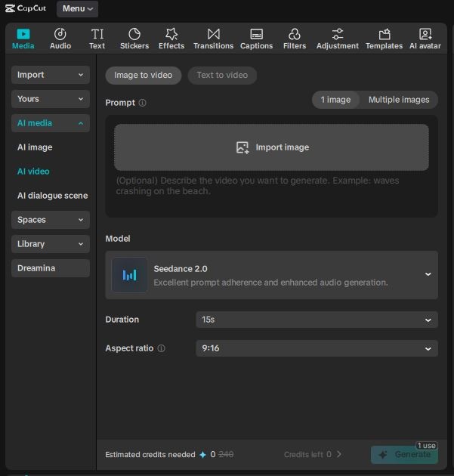Select AI dialogue scene in sidebar
The height and width of the screenshot is (476, 454).
coord(53,196)
